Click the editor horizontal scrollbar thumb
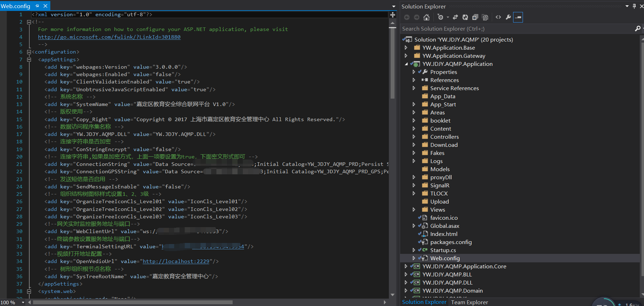The height and width of the screenshot is (306, 644). tap(133, 302)
